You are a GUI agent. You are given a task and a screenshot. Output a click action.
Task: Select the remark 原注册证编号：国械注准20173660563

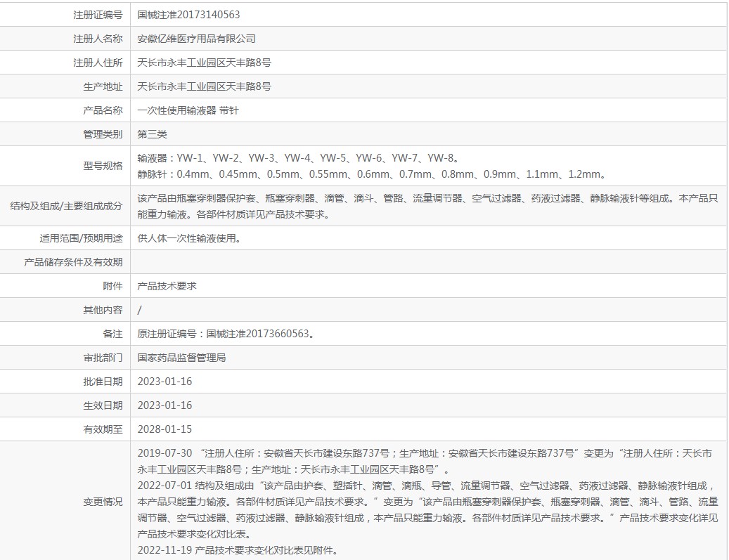[x=226, y=334]
